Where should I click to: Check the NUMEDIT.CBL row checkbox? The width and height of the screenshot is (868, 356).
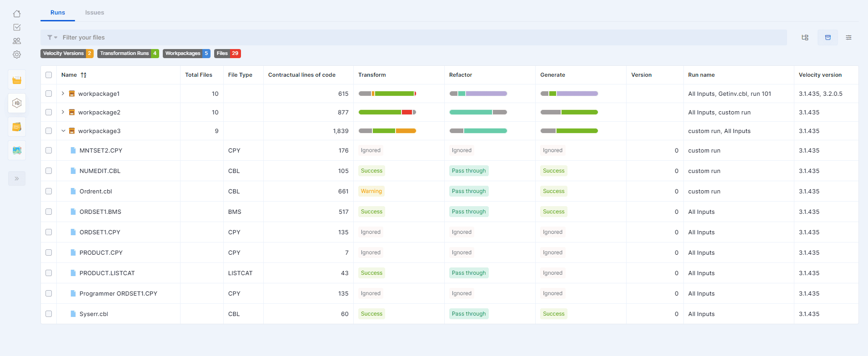click(49, 171)
